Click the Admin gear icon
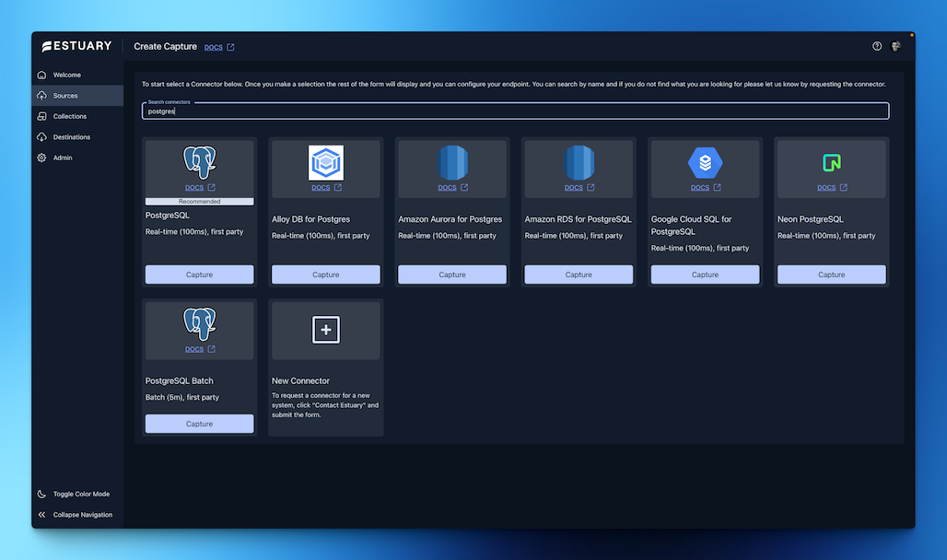Viewport: 947px width, 560px height. pyautogui.click(x=41, y=157)
